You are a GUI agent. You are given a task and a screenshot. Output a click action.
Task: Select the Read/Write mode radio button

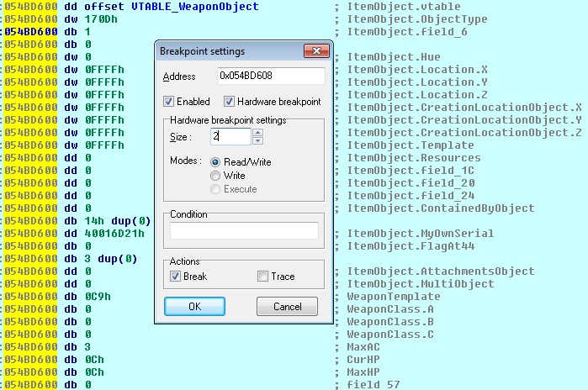215,162
